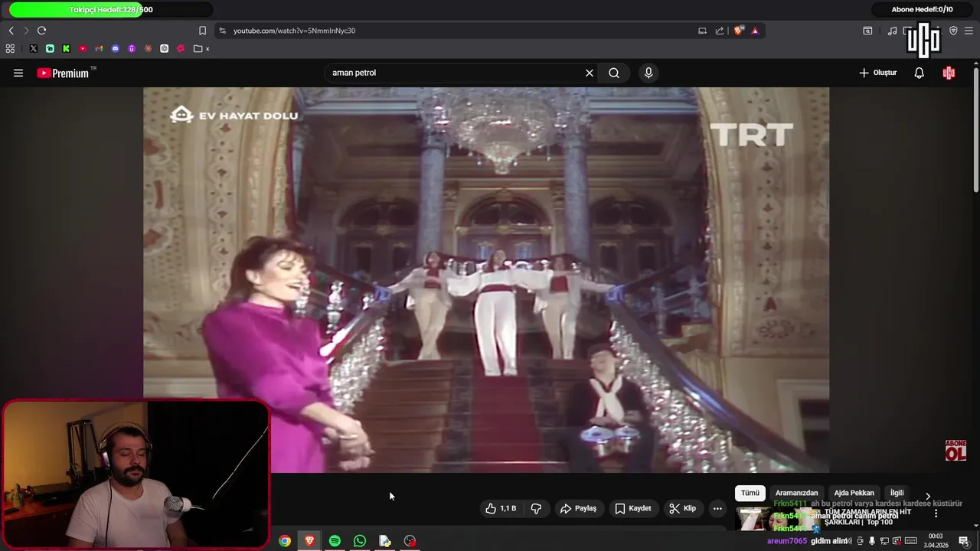
Task: Open the Gmail bookmark
Action: tap(99, 48)
